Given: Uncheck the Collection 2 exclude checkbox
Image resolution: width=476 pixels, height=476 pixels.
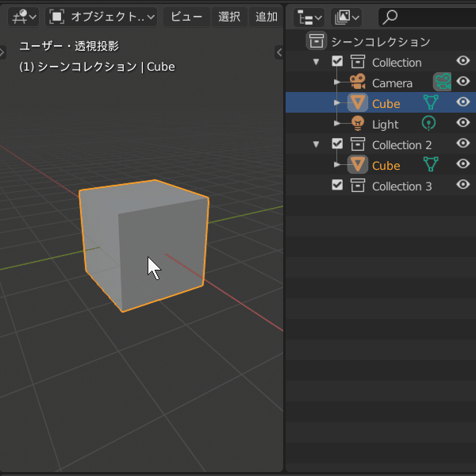Looking at the screenshot, I should click(337, 144).
